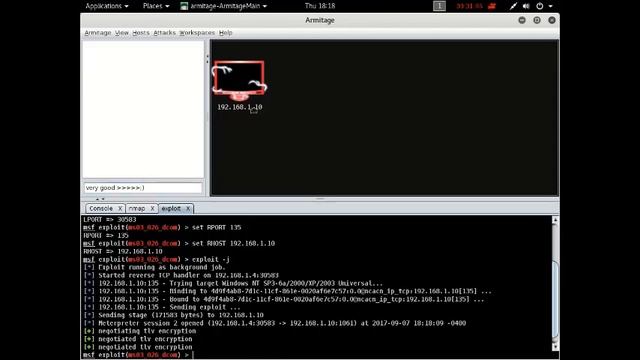640x360 pixels.
Task: Click the 'Sending exploit ...' line
Action: pyautogui.click(x=162, y=307)
